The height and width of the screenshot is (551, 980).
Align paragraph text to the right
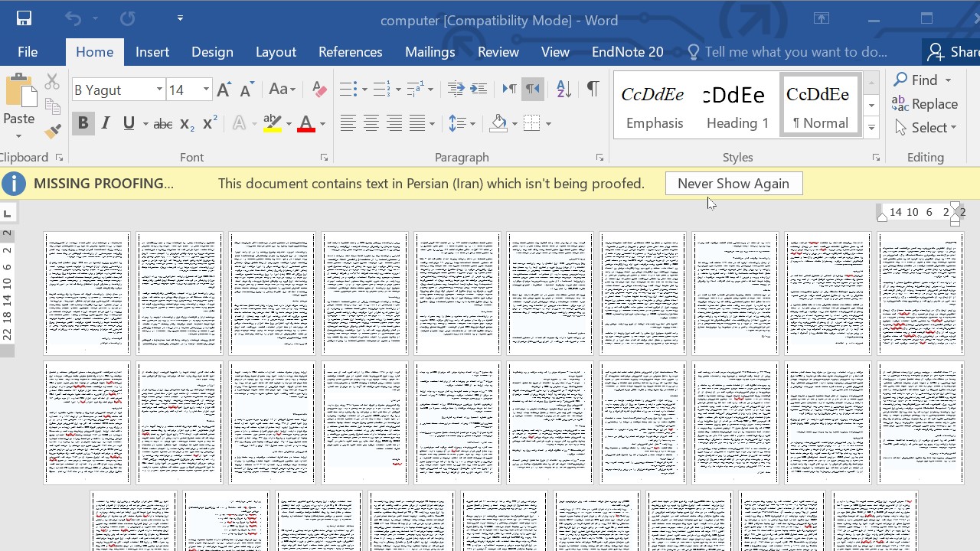click(394, 123)
